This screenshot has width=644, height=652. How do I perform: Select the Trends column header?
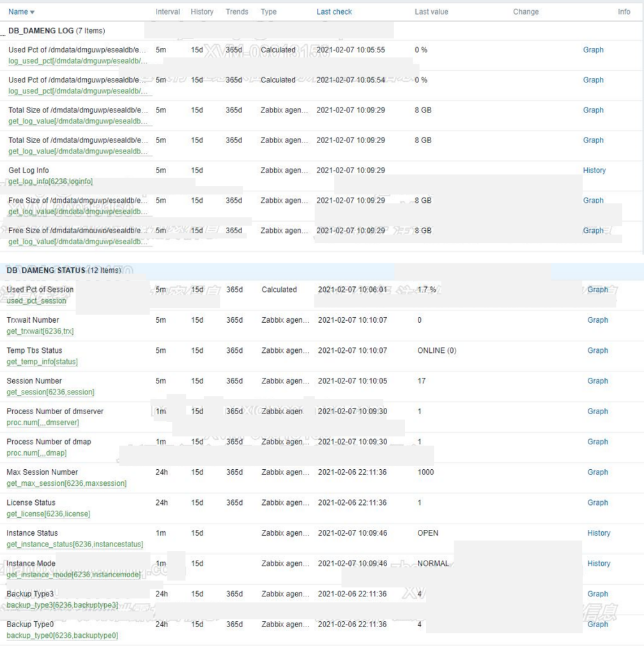pyautogui.click(x=237, y=12)
